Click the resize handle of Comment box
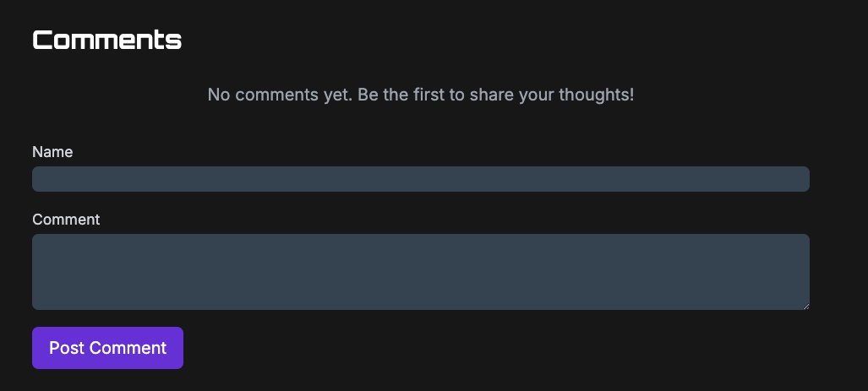The image size is (868, 391). [x=805, y=305]
